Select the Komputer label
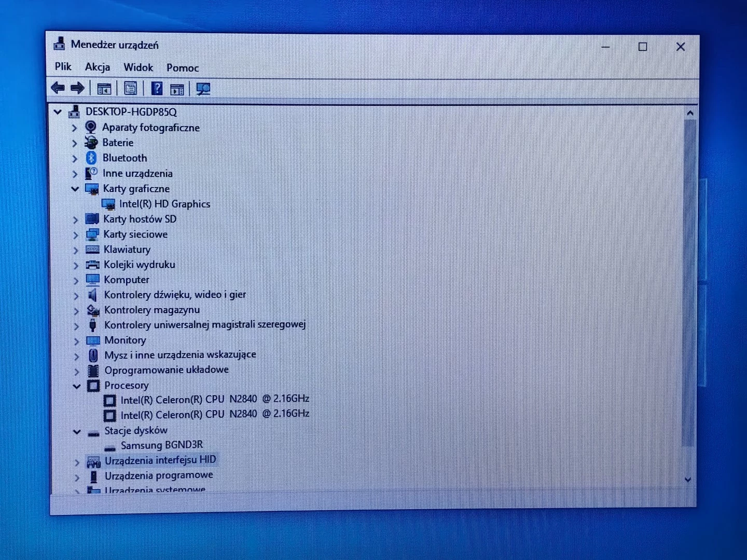Screen dimensions: 747x560 (x=127, y=279)
